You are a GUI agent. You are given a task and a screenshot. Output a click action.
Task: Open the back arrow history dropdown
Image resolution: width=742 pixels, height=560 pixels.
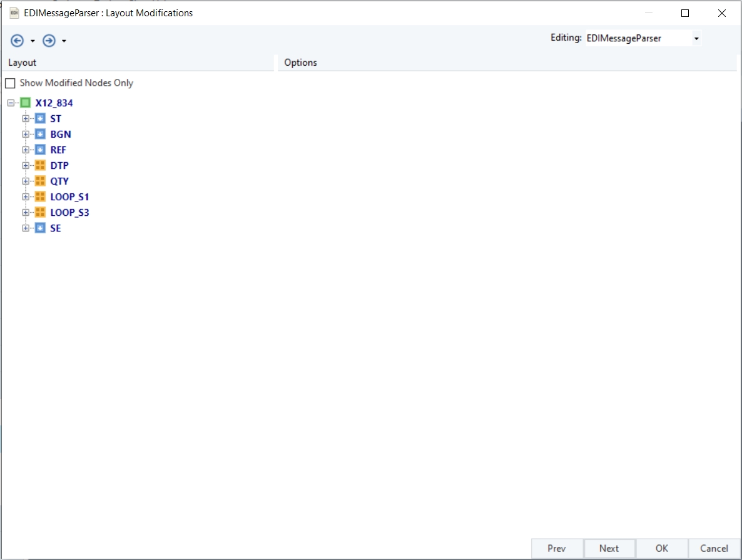coord(33,41)
